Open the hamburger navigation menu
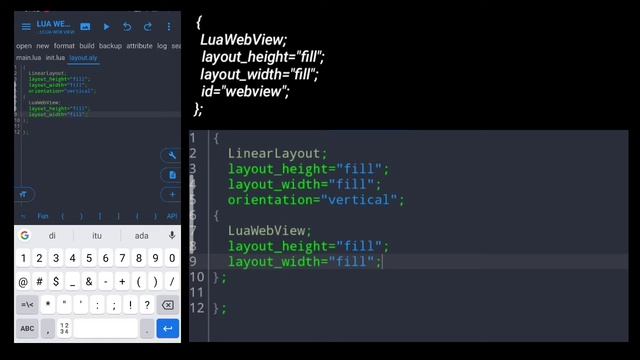Image resolution: width=640 pixels, height=360 pixels. (x=26, y=27)
